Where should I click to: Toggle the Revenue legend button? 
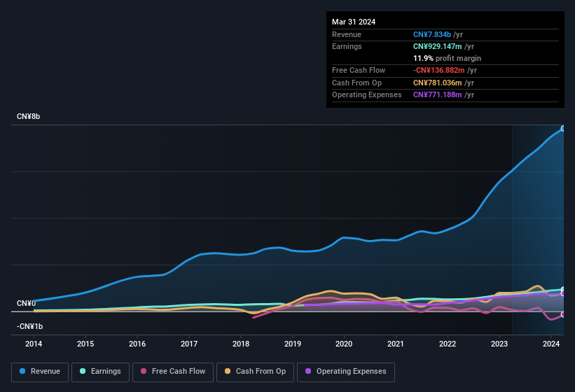tap(40, 372)
